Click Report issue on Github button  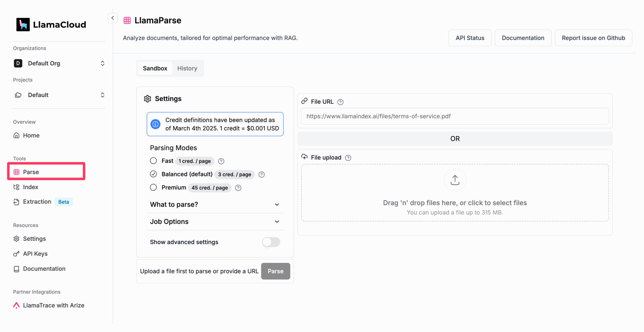(593, 38)
